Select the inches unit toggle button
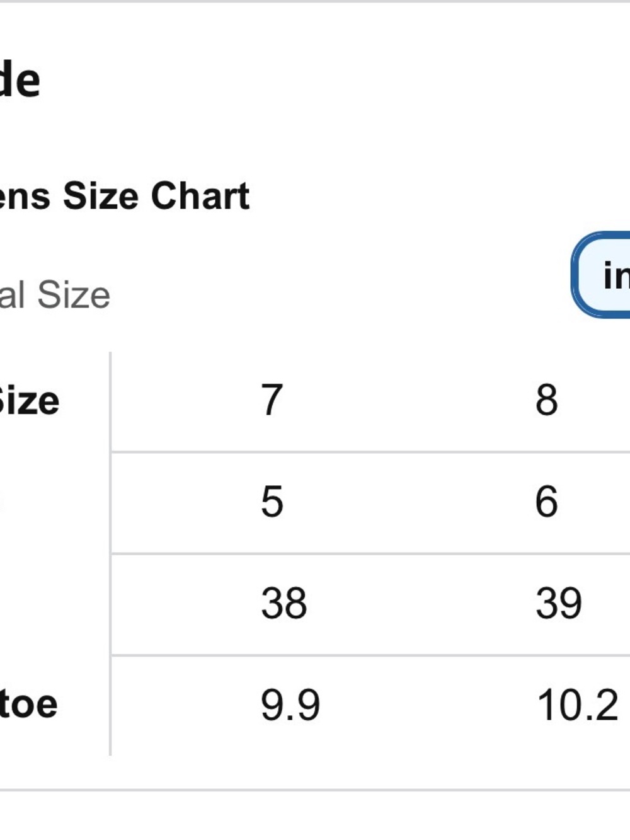Screen dimensions: 630x840 click(x=601, y=275)
